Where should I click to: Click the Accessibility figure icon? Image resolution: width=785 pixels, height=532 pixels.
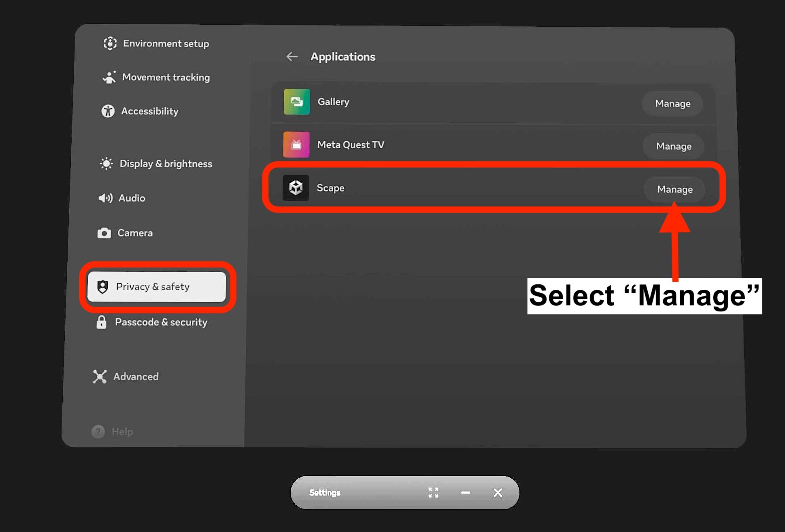point(108,111)
